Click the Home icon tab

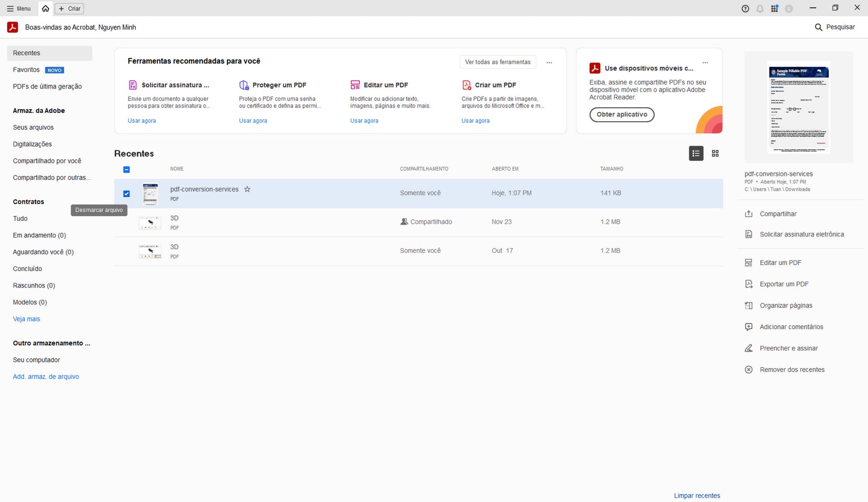coord(46,9)
